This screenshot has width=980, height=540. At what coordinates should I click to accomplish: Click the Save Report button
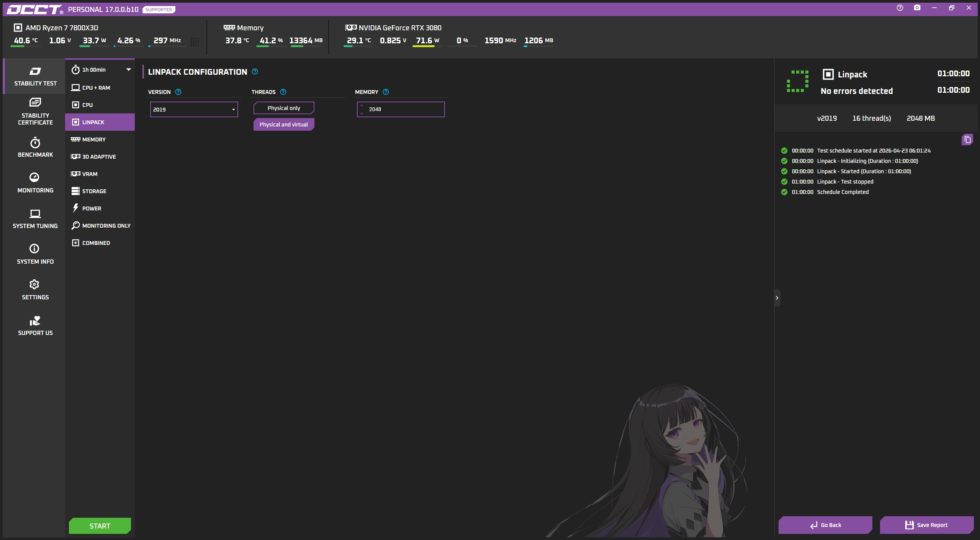tap(926, 525)
